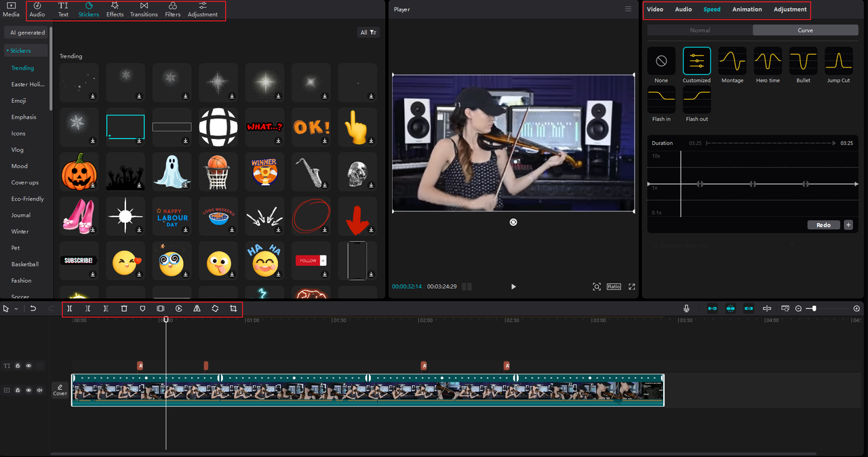
Task: Open the Player panel hamburger menu
Action: pos(628,9)
